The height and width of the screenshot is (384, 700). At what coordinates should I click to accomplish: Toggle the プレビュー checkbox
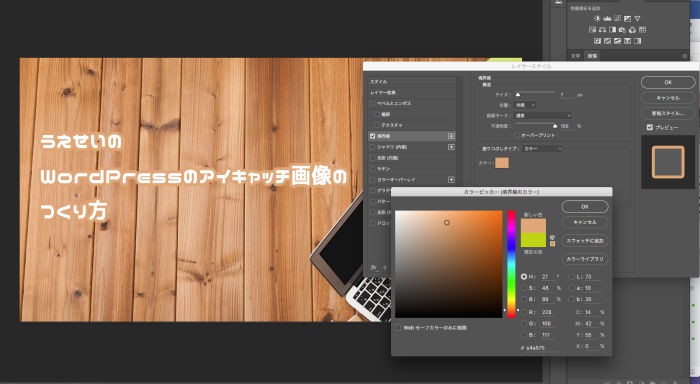[x=650, y=127]
